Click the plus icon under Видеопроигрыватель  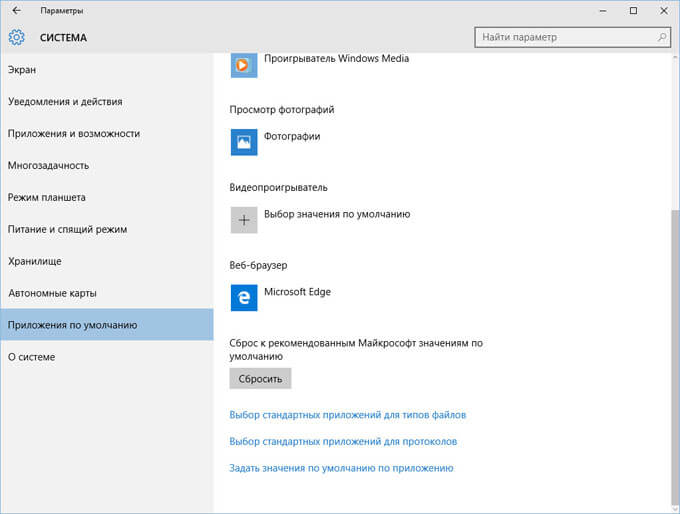click(x=244, y=220)
